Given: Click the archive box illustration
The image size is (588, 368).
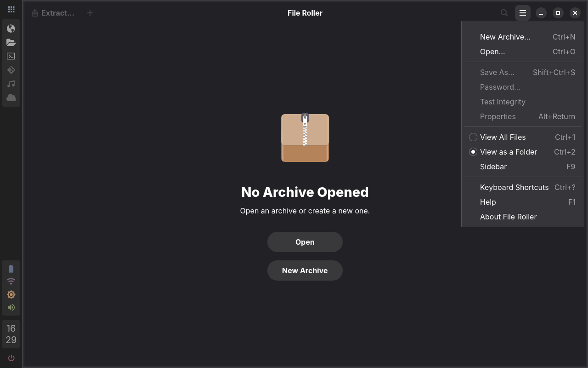Looking at the screenshot, I should click(305, 138).
